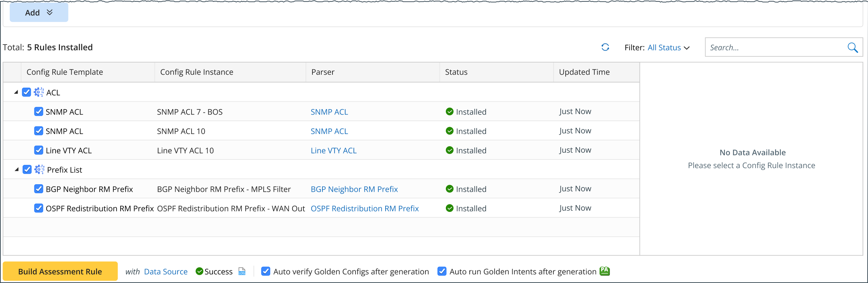The height and width of the screenshot is (283, 868).
Task: Click the ACL template gear icon
Action: [x=39, y=92]
